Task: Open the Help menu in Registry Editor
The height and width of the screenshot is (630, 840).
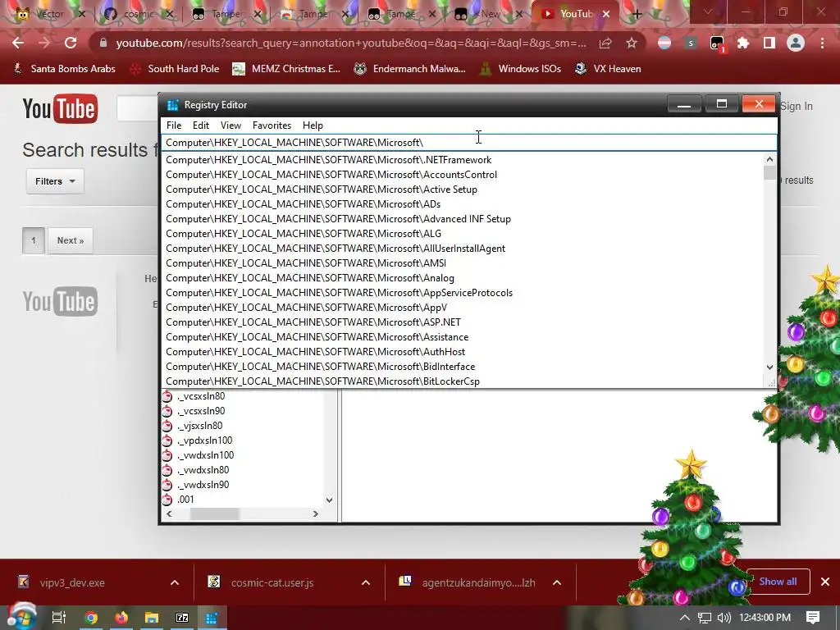Action: (313, 126)
